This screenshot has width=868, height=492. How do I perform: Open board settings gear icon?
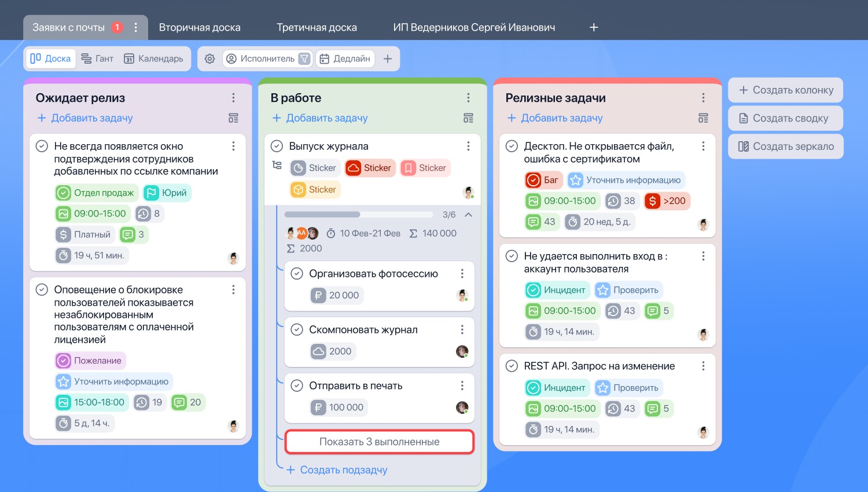pos(210,58)
